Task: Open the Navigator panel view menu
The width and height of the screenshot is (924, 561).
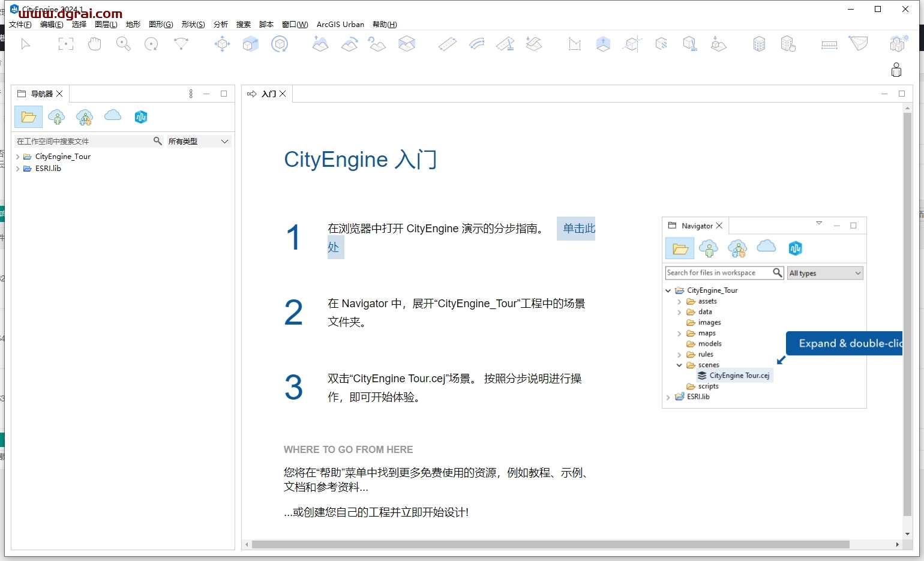Action: pos(191,94)
